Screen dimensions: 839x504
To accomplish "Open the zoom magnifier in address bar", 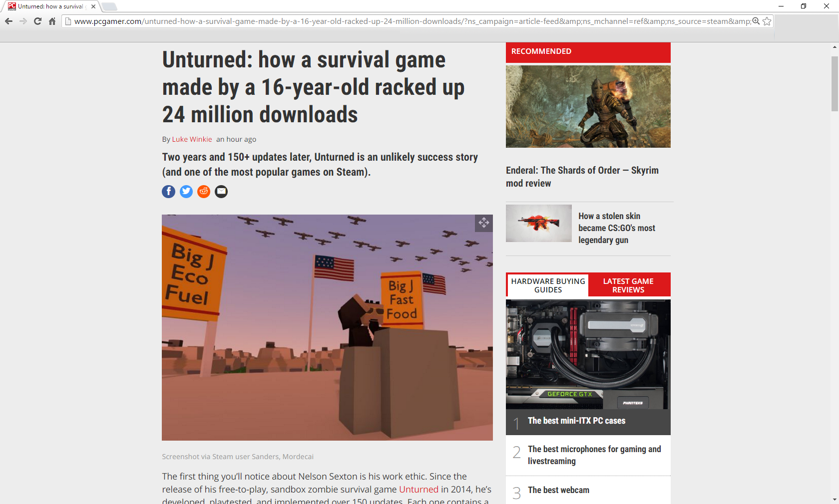I will point(756,21).
